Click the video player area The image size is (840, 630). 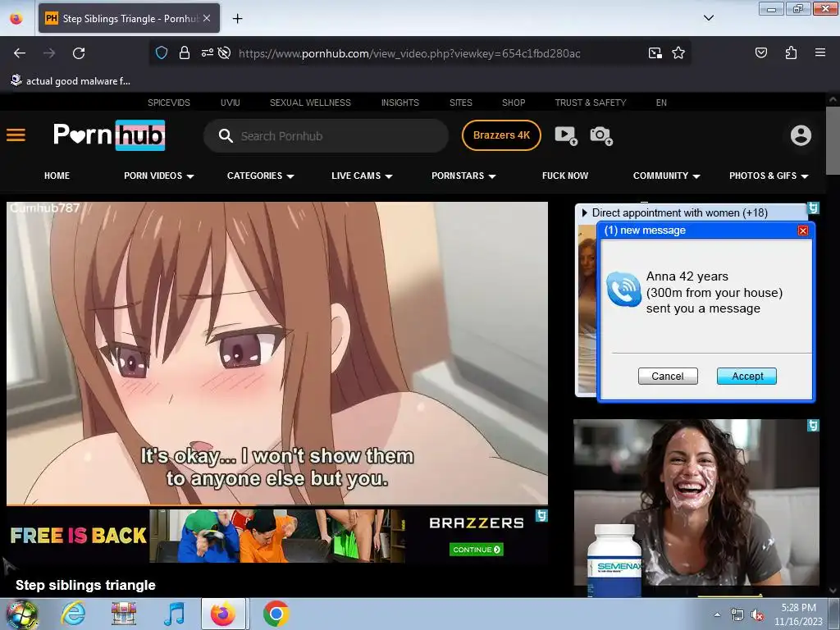pyautogui.click(x=277, y=353)
